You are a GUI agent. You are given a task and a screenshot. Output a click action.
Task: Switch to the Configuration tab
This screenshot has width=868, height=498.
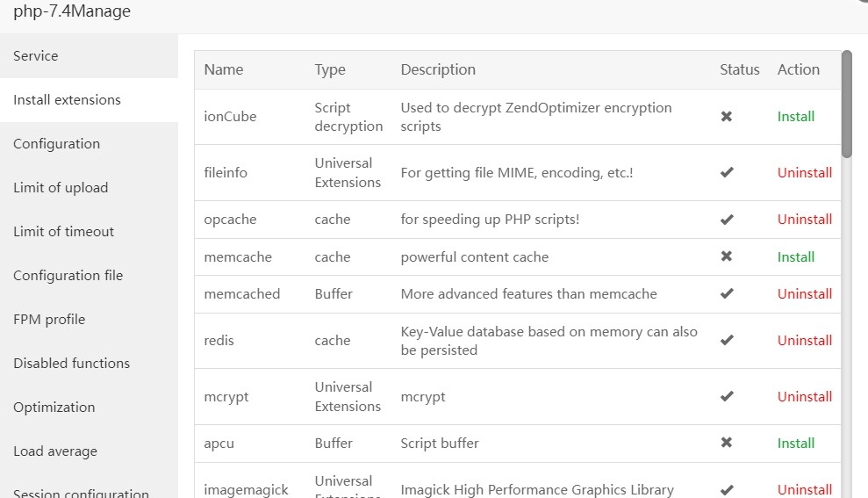tap(57, 144)
